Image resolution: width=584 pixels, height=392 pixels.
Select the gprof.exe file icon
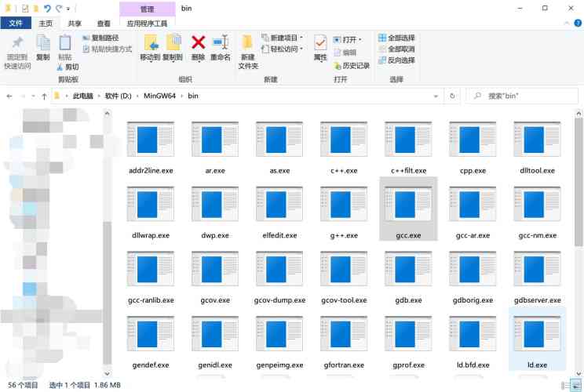(x=408, y=333)
